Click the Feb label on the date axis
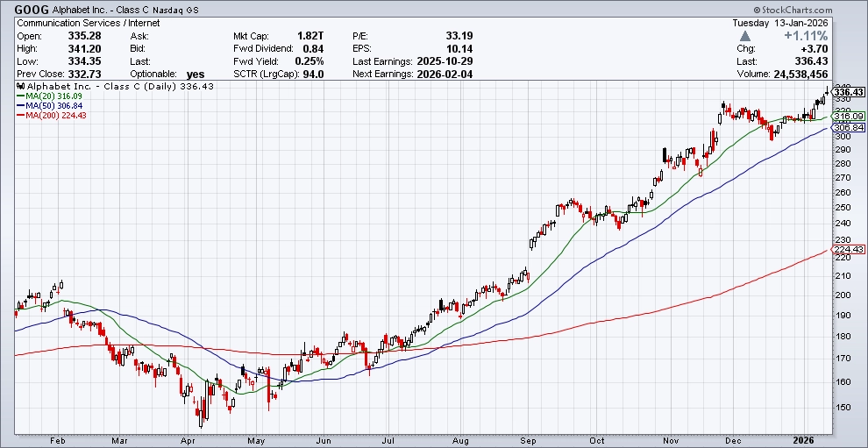The height and width of the screenshot is (448, 868). pos(57,440)
